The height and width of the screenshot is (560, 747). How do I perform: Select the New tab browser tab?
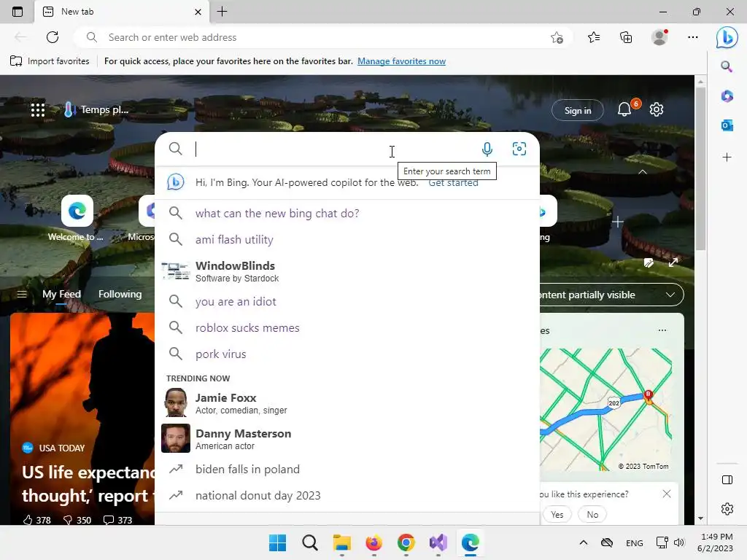click(122, 12)
